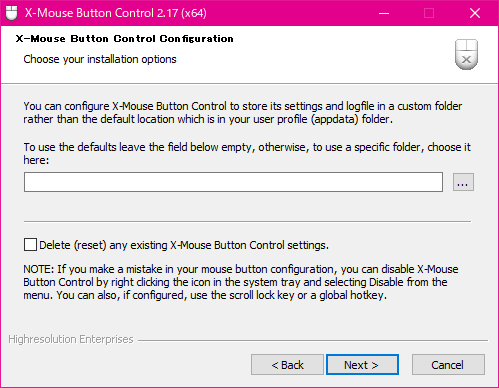The height and width of the screenshot is (388, 499).
Task: Click the "To use the defaults" instruction text
Action: pyautogui.click(x=247, y=153)
